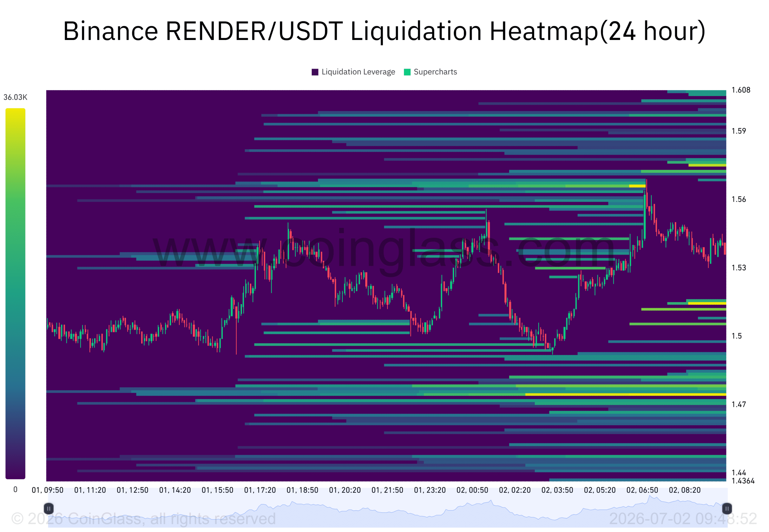The image size is (769, 532).
Task: Click the 1.53 price axis label
Action: point(739,268)
